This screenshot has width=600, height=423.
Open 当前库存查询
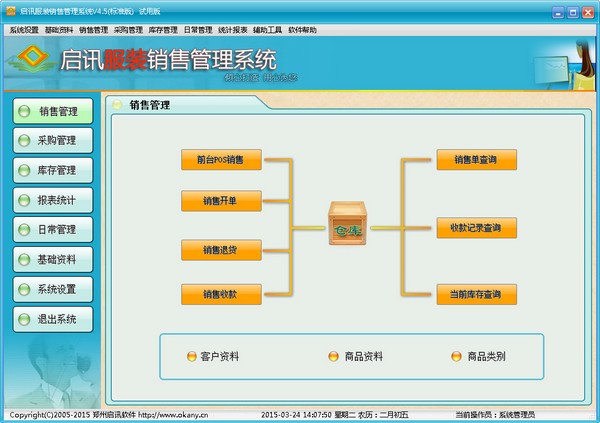point(477,294)
